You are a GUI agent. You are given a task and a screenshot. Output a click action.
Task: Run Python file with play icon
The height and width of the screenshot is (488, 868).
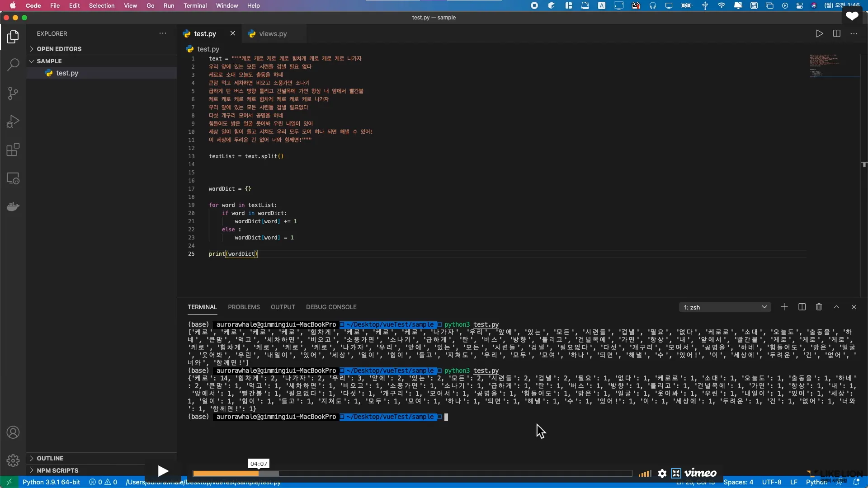coord(819,33)
